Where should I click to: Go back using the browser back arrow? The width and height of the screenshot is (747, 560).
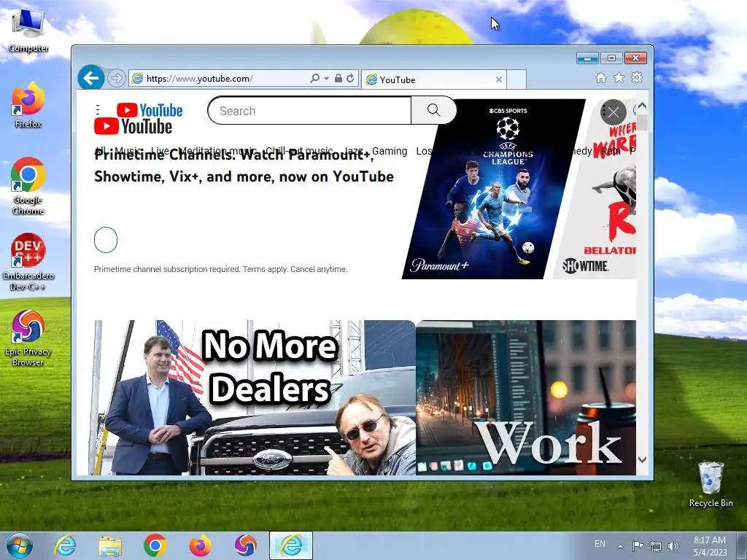click(90, 77)
